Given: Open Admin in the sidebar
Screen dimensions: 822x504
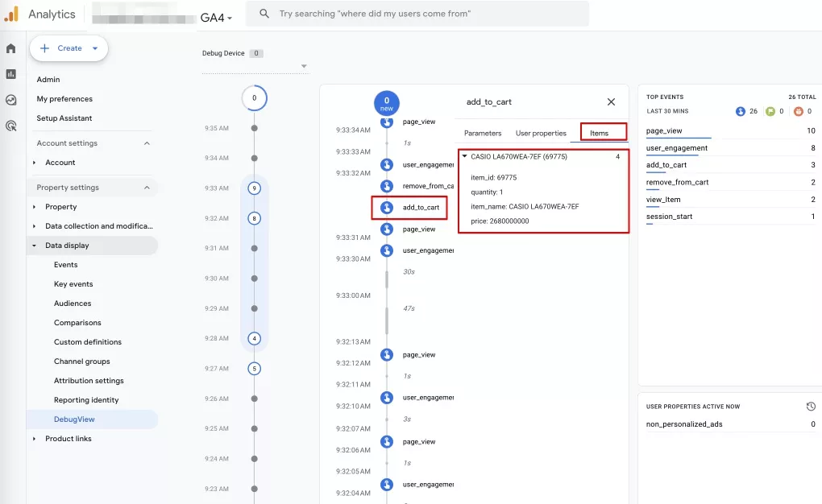Looking at the screenshot, I should click(x=48, y=80).
